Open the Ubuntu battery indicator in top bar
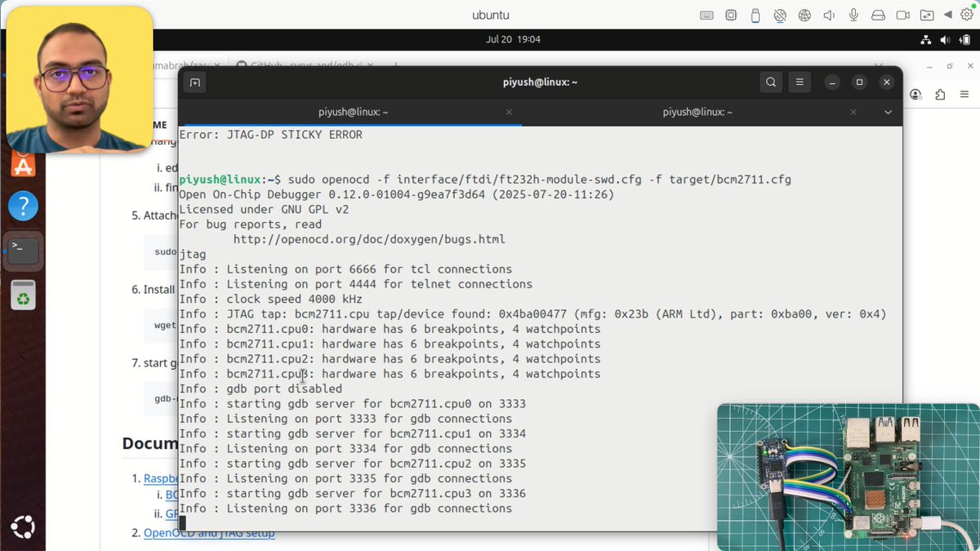The width and height of the screenshot is (980, 551). point(964,39)
